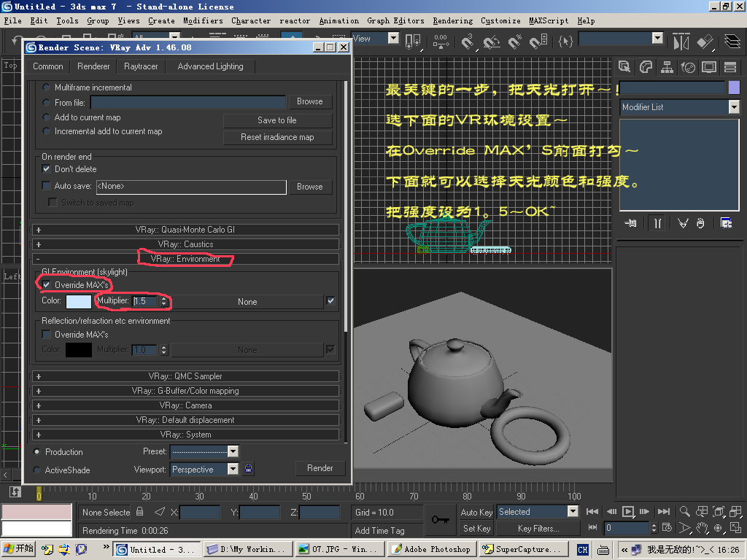Select the Align tool icon
This screenshot has width=747, height=560.
pyautogui.click(x=705, y=42)
